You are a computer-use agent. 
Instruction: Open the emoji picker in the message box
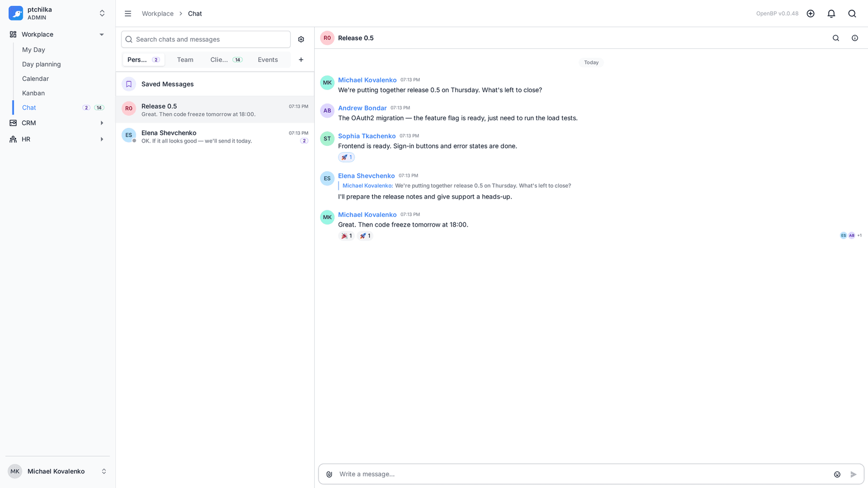pos(837,474)
